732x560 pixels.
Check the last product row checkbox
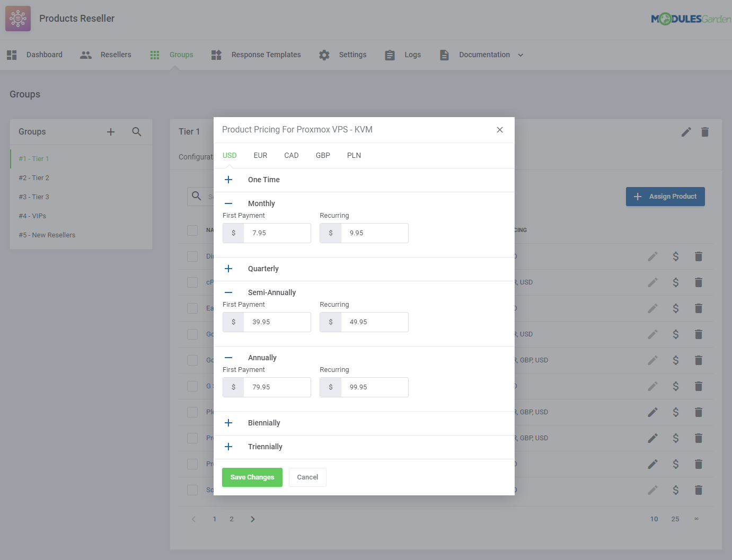tap(192, 490)
